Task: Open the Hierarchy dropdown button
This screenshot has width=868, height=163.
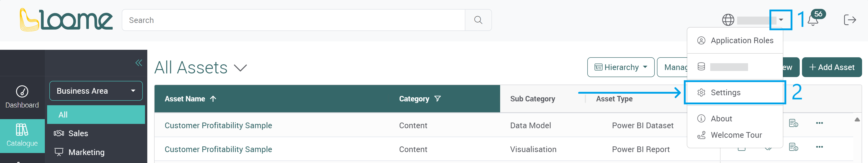Action: click(x=621, y=67)
